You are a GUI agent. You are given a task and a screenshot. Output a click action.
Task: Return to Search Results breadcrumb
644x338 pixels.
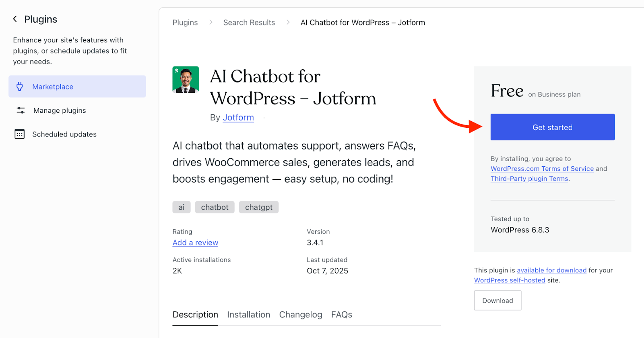tap(249, 23)
